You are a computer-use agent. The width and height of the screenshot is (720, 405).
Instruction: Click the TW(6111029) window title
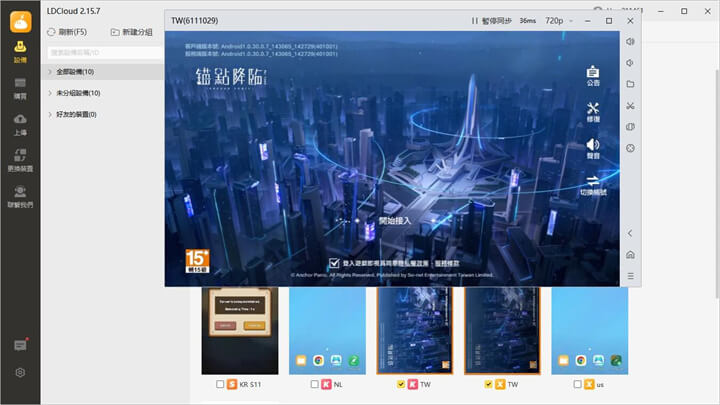click(194, 21)
